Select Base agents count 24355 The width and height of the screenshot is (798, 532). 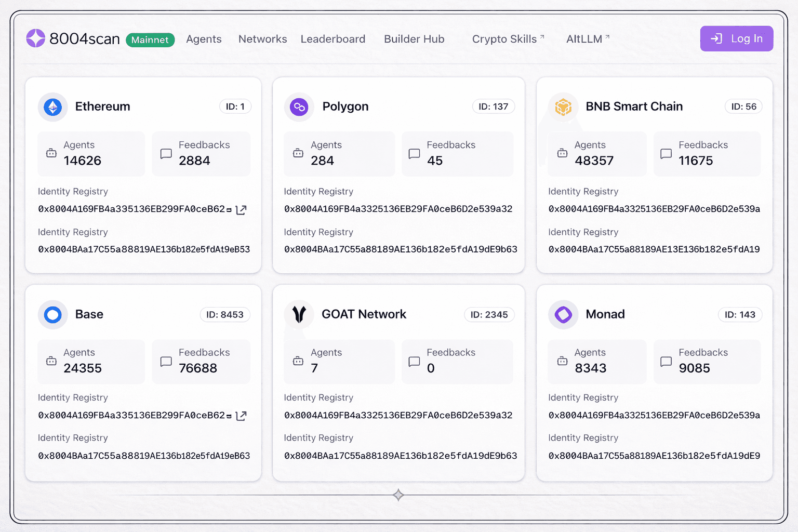(x=83, y=368)
